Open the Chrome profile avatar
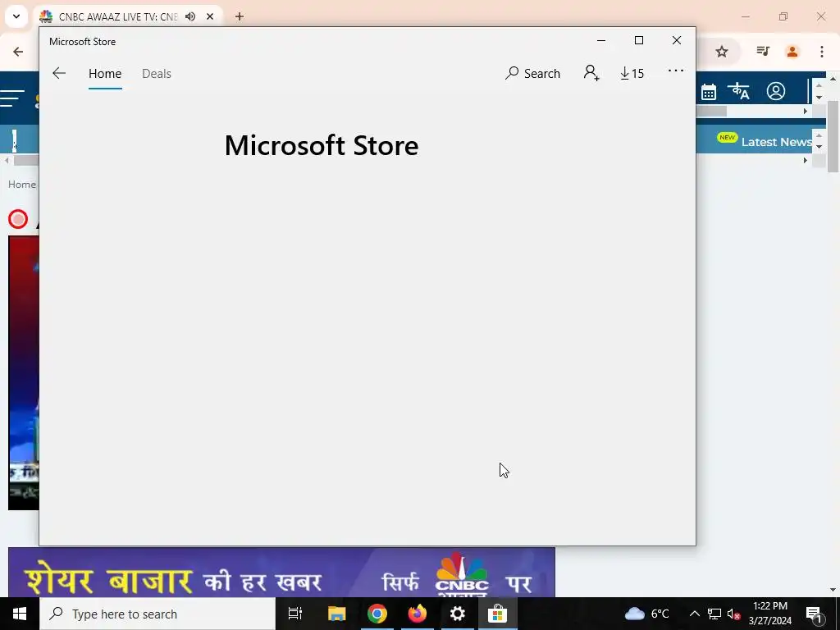Screen dimensions: 840x630 (792, 52)
